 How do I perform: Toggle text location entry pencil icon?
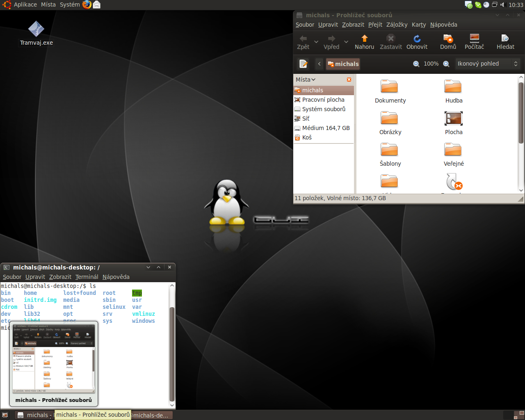[303, 64]
